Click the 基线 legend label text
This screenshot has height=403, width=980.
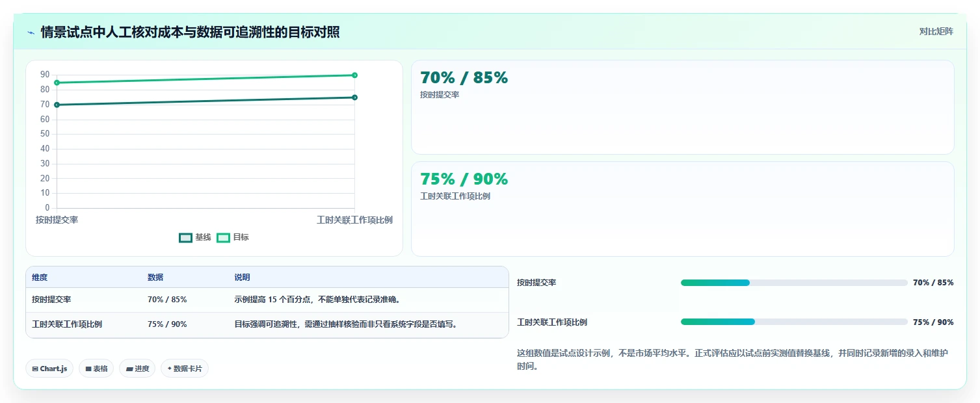[x=203, y=238]
